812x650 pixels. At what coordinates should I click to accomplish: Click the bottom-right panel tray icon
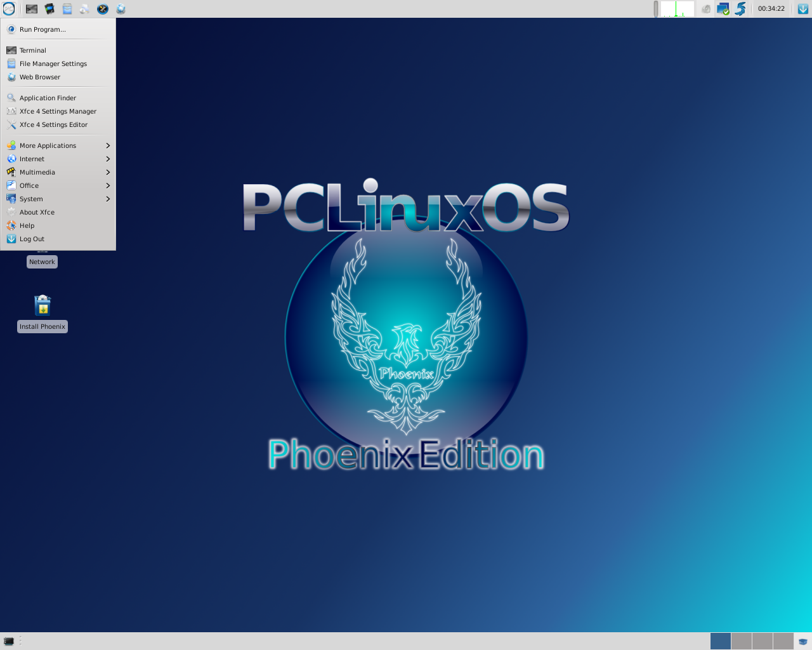[803, 641]
